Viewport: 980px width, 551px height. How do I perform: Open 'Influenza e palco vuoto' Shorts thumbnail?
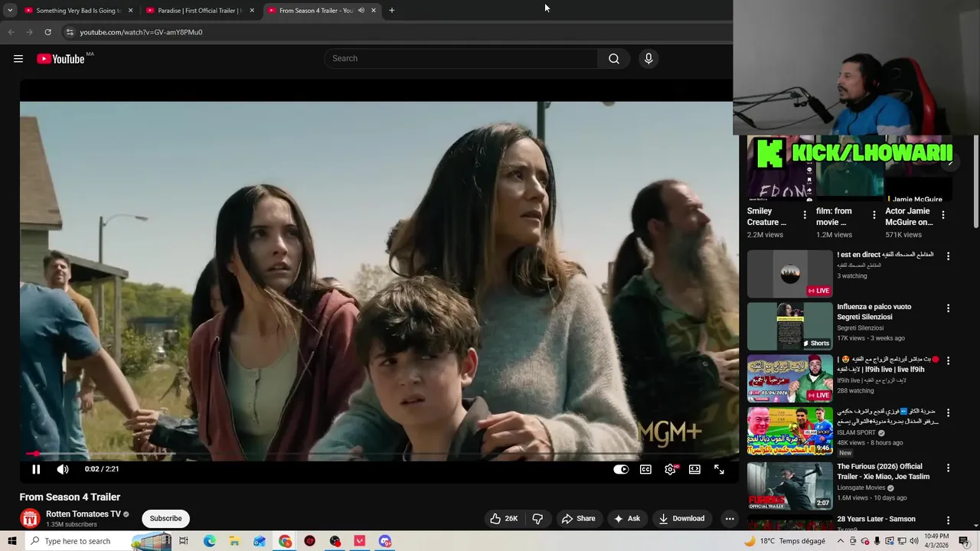[x=789, y=327]
